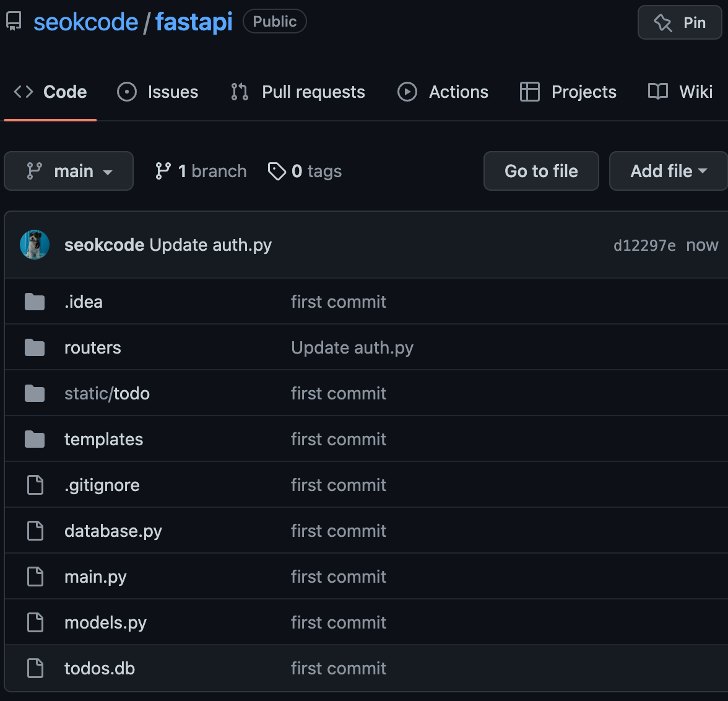Switch to the Code tab

tap(50, 92)
